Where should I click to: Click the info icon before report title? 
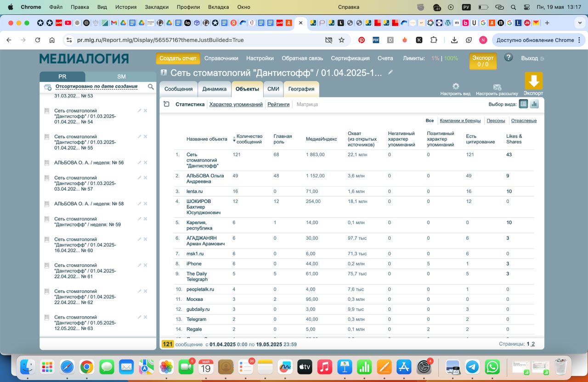pyautogui.click(x=164, y=73)
